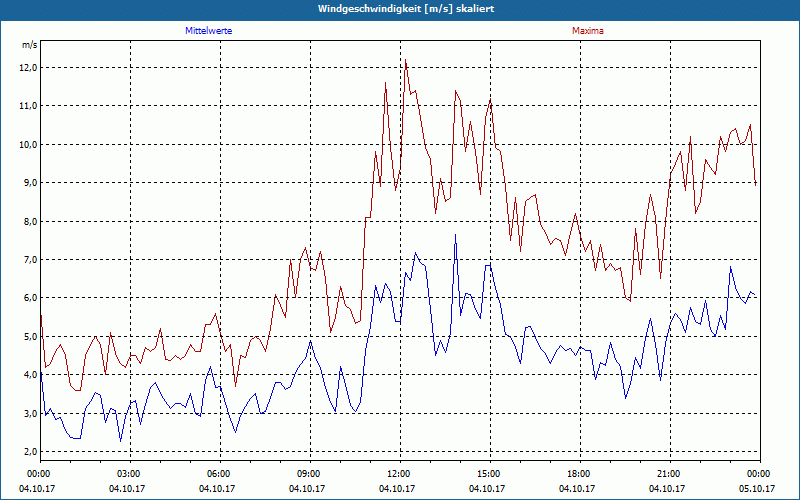The image size is (800, 500).
Task: Select the 6,0 y-axis value
Action: coord(30,298)
